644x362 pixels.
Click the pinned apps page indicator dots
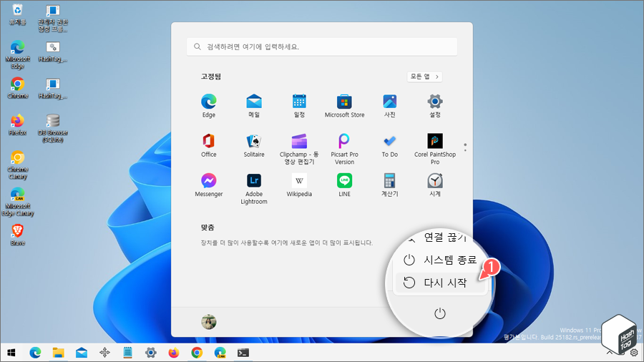click(465, 147)
